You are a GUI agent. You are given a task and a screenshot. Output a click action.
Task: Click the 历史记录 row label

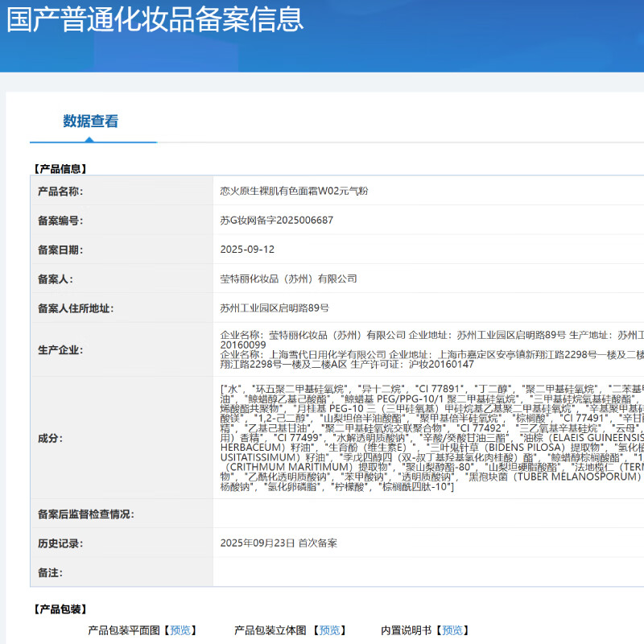tap(60, 543)
